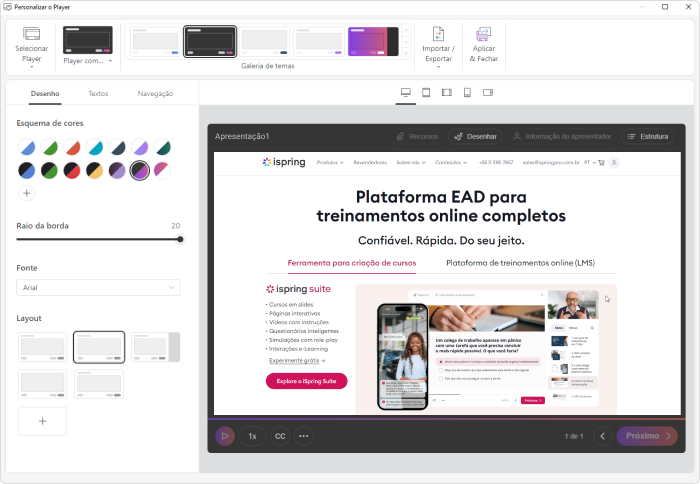The image size is (700, 484).
Task: Pick the dark blue color scheme
Action: (27, 170)
